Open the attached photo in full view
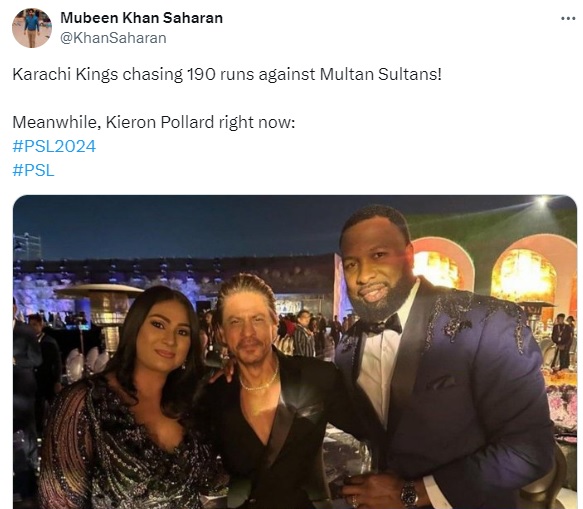The width and height of the screenshot is (583, 509). pyautogui.click(x=295, y=352)
